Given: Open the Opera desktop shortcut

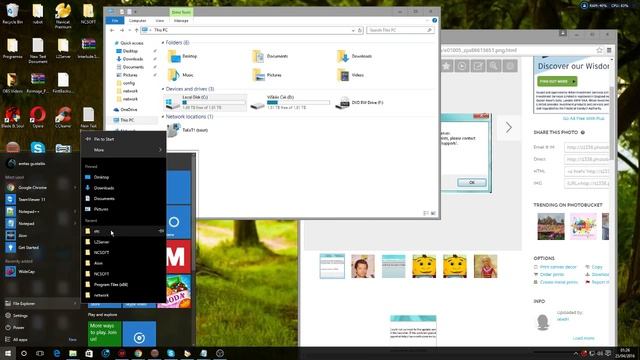Looking at the screenshot, I should tap(38, 118).
